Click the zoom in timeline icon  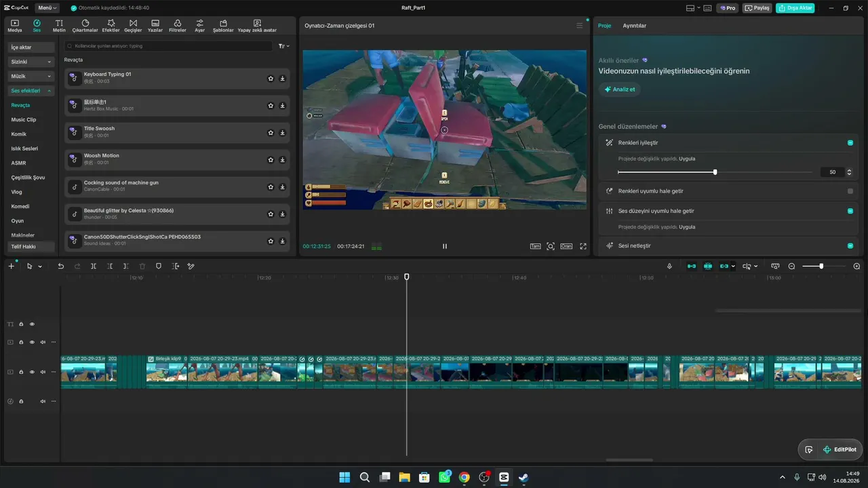(x=856, y=266)
